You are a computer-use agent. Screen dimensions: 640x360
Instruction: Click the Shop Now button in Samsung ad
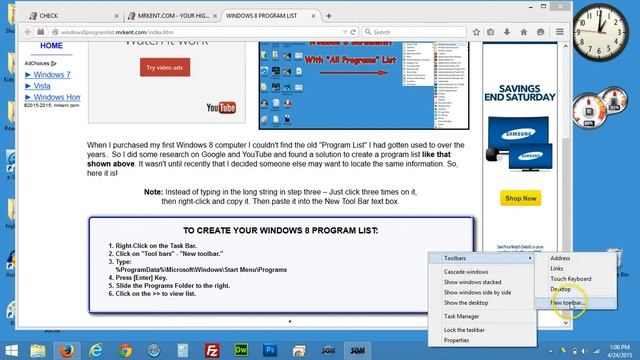tap(520, 198)
